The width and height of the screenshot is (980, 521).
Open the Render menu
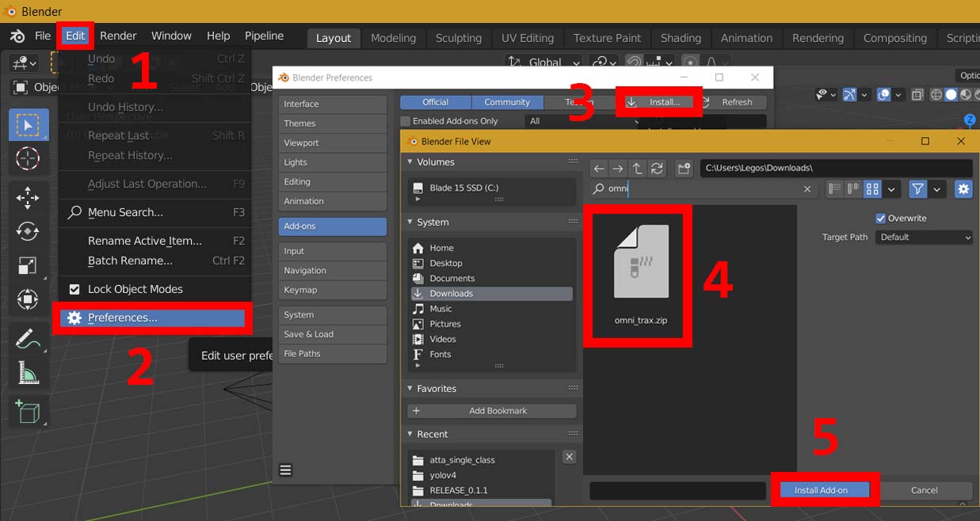118,36
